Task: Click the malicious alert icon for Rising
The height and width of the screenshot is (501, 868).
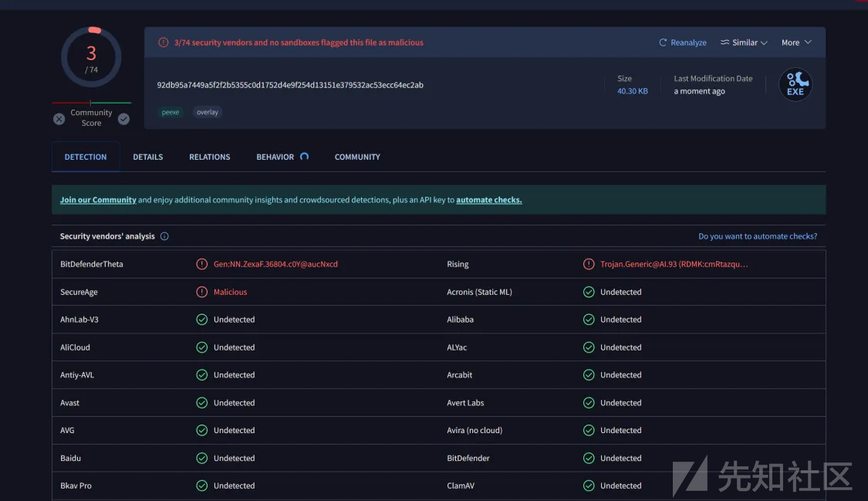Action: (589, 264)
